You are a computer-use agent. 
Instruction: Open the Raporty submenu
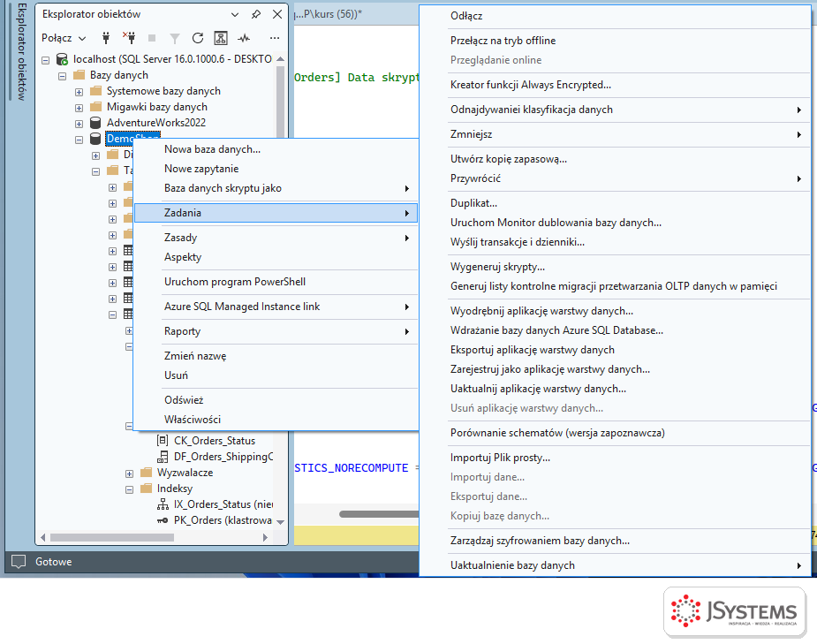tap(276, 331)
